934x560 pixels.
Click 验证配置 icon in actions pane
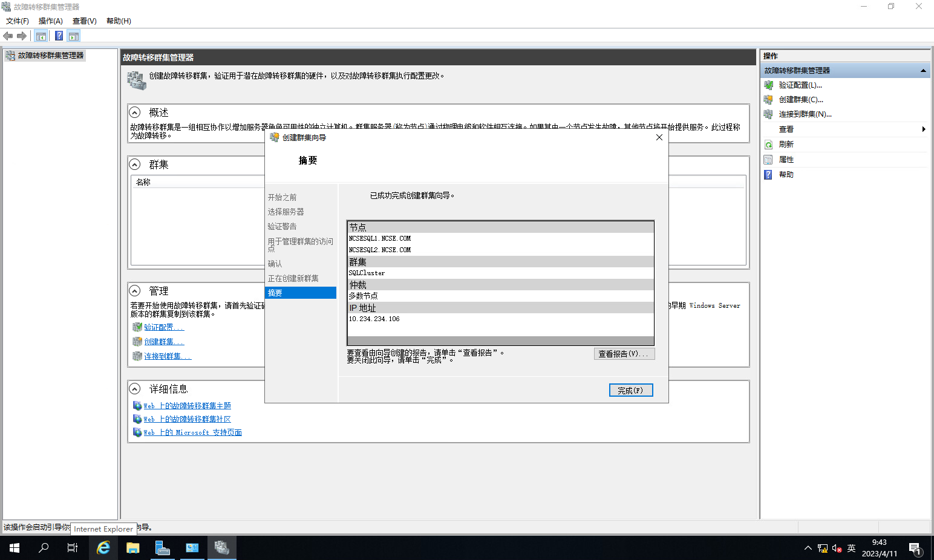[x=768, y=85]
